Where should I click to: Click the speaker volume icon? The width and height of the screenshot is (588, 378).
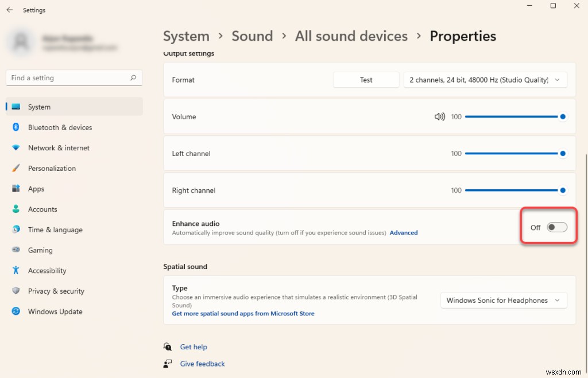[x=439, y=116]
